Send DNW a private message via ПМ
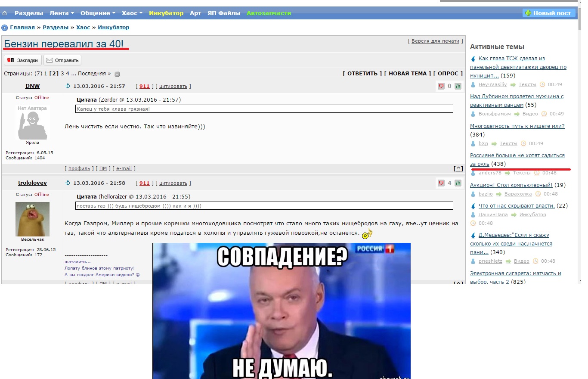This screenshot has height=379, width=588. tap(103, 168)
